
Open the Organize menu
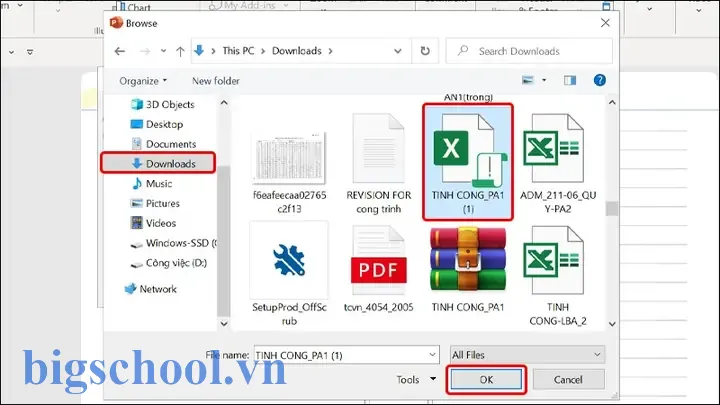click(143, 81)
